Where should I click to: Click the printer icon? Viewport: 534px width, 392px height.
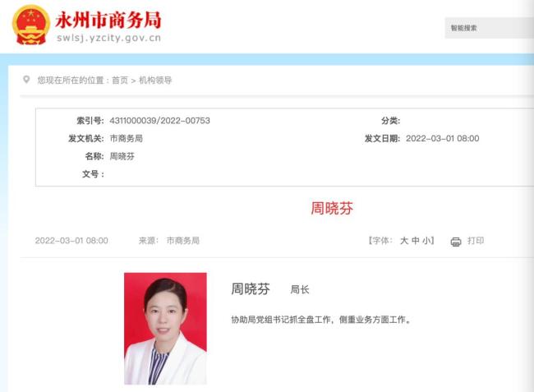click(x=456, y=242)
